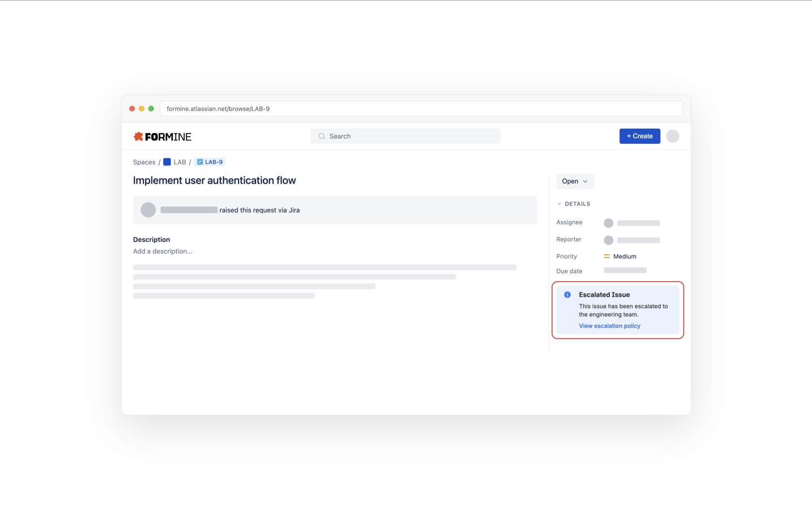Click the Formine logo icon
The height and width of the screenshot is (510, 812).
pyautogui.click(x=138, y=136)
